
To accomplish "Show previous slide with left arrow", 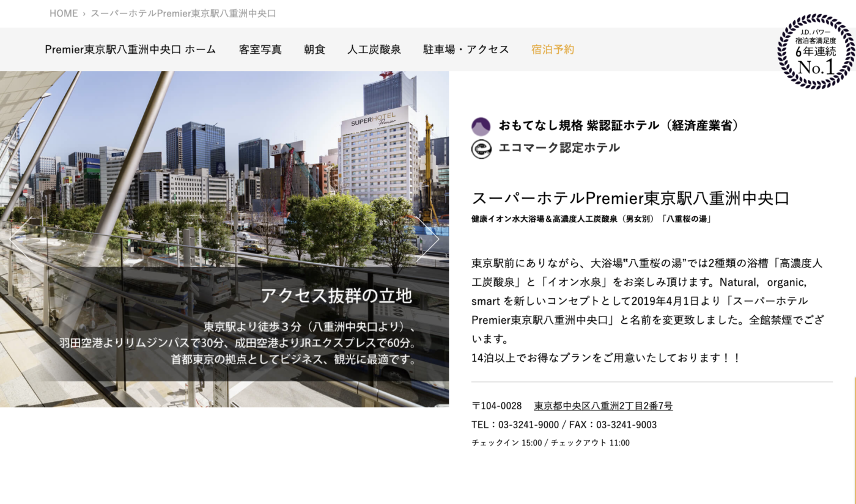I will click(x=21, y=239).
